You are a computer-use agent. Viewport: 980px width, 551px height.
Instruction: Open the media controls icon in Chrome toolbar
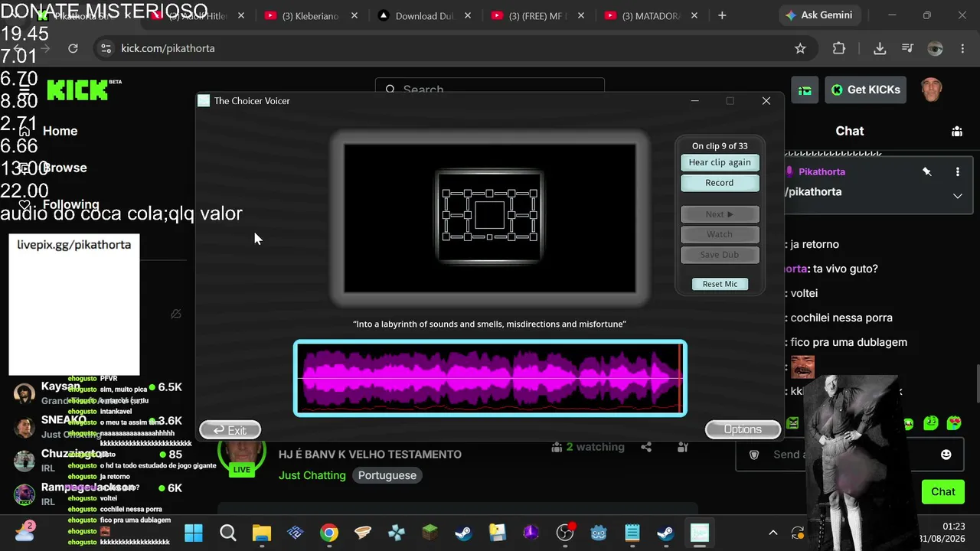pyautogui.click(x=908, y=48)
